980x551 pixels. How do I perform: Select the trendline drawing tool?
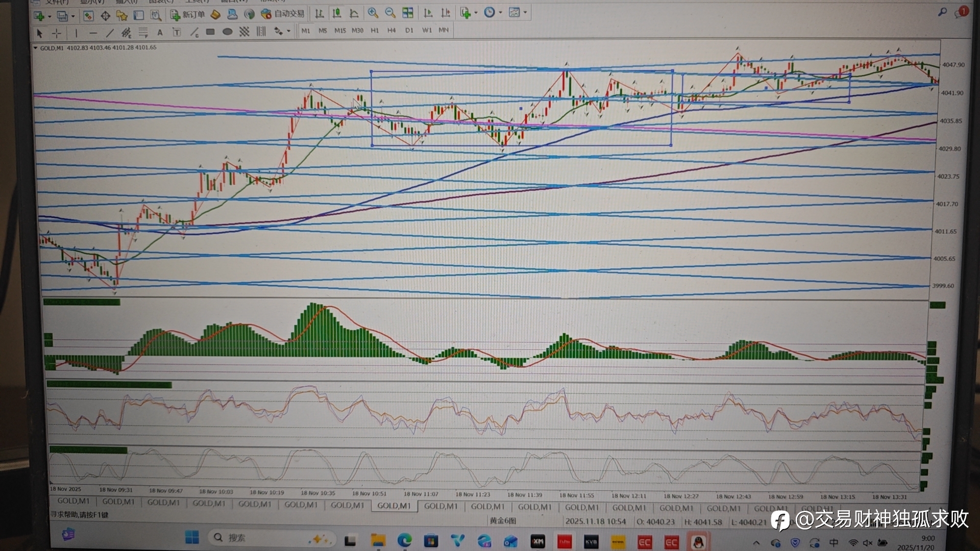click(x=110, y=33)
